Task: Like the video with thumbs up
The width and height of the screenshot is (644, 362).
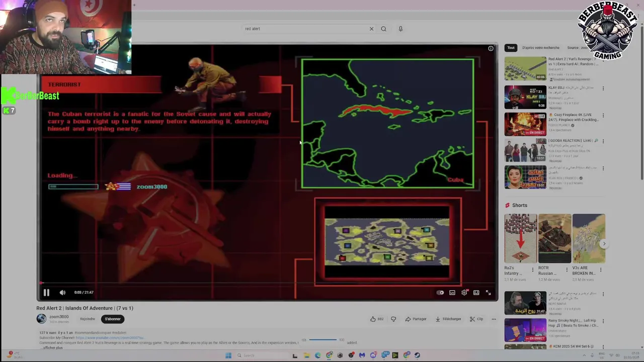Action: tap(377, 319)
